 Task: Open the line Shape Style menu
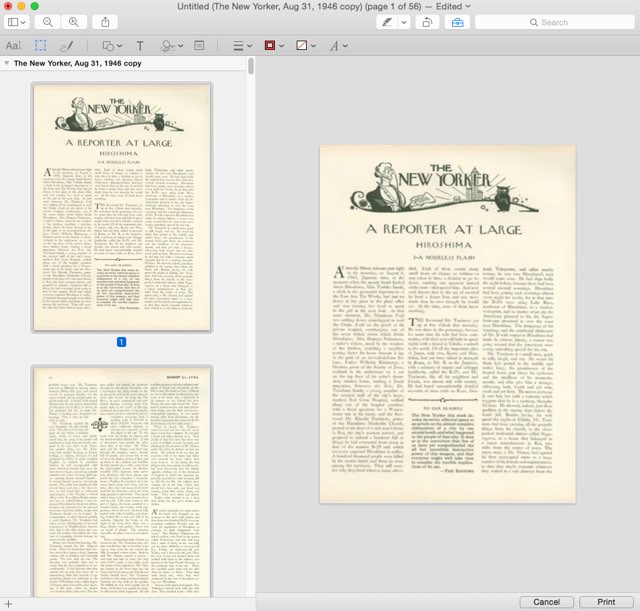(x=242, y=46)
